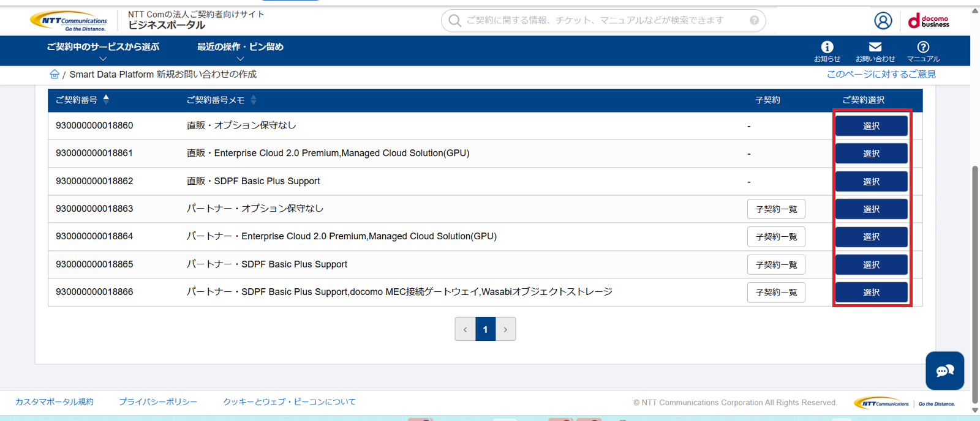980x421 pixels.
Task: Select contract 930000000018866
Action: (x=871, y=292)
